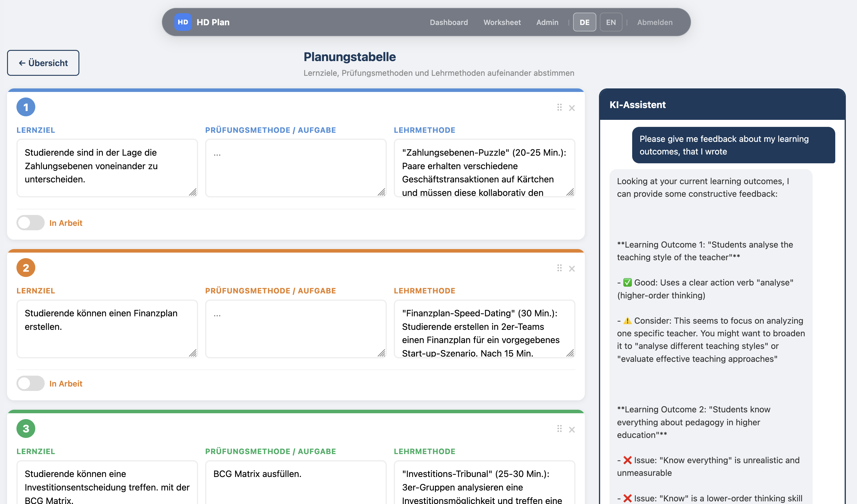Open the Dashboard nav item

tap(448, 22)
